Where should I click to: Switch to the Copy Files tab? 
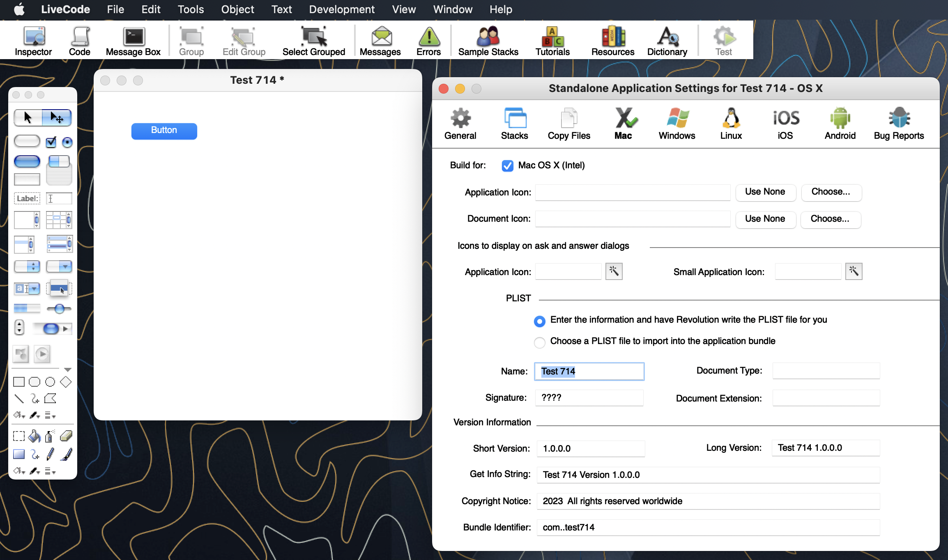[x=569, y=124]
